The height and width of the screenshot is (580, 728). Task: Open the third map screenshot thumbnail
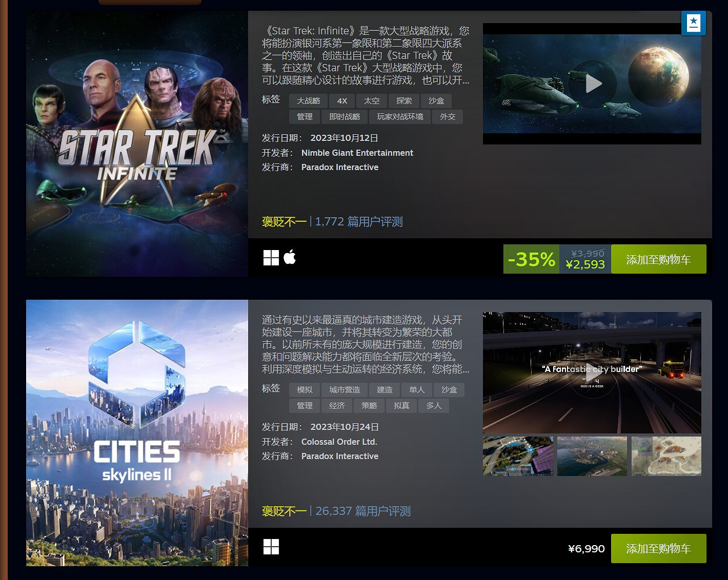click(666, 456)
